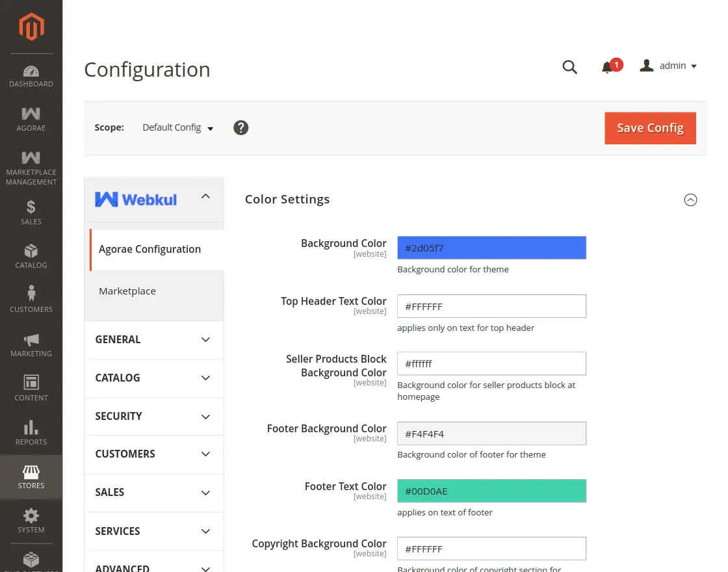The image size is (728, 572).
Task: Open the notifications bell
Action: (608, 67)
